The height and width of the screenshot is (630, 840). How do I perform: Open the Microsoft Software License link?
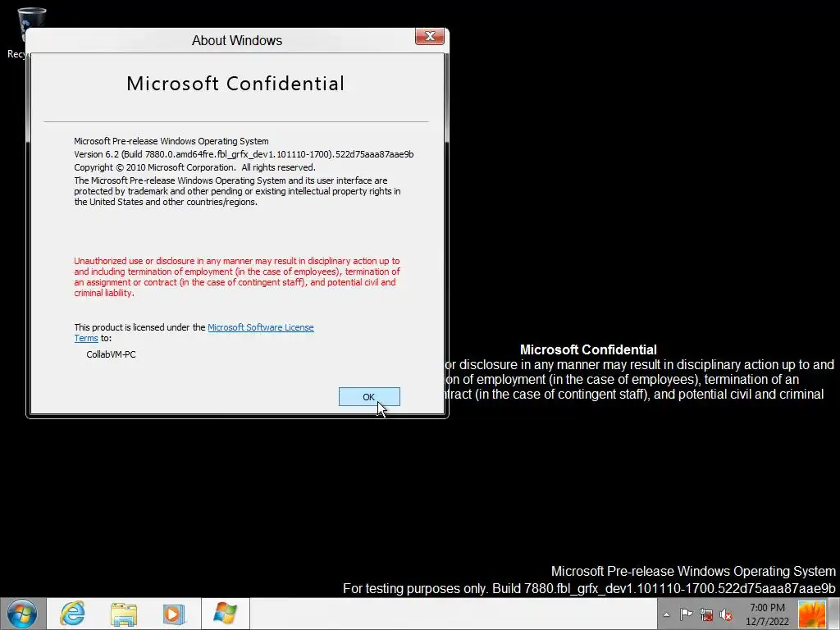260,327
